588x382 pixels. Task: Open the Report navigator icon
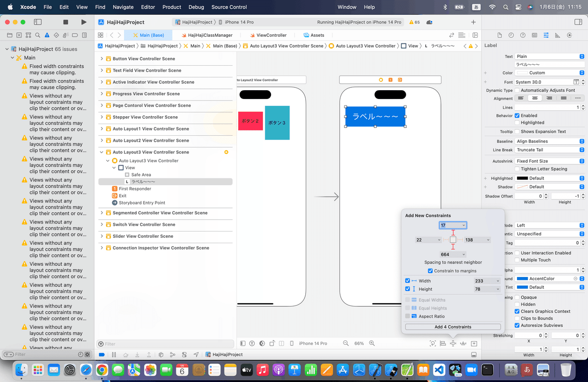[84, 35]
